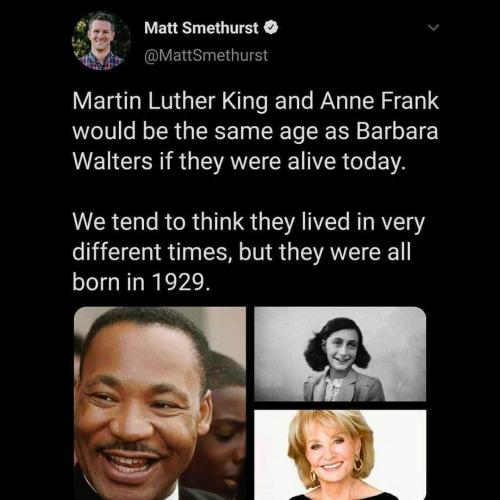Click the phrase 'same age as'
This screenshot has height=500, width=500.
tap(282, 132)
